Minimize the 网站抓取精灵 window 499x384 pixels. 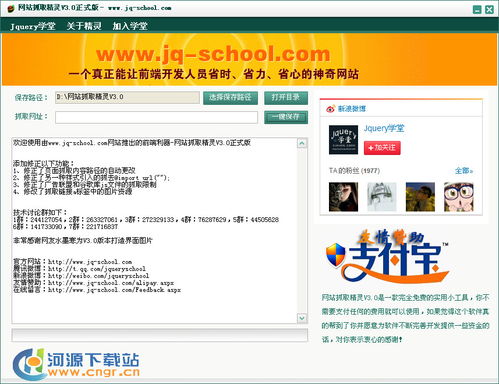pos(477,9)
